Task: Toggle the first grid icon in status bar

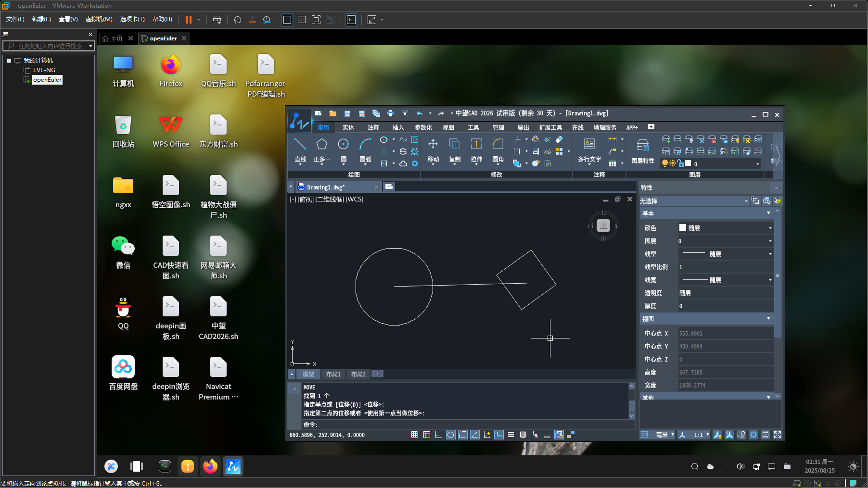Action: (x=415, y=435)
